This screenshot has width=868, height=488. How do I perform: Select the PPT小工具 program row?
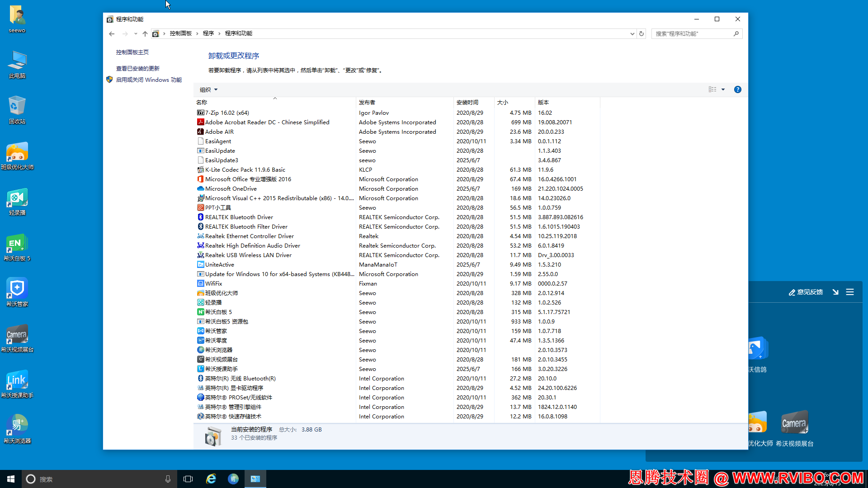point(398,208)
